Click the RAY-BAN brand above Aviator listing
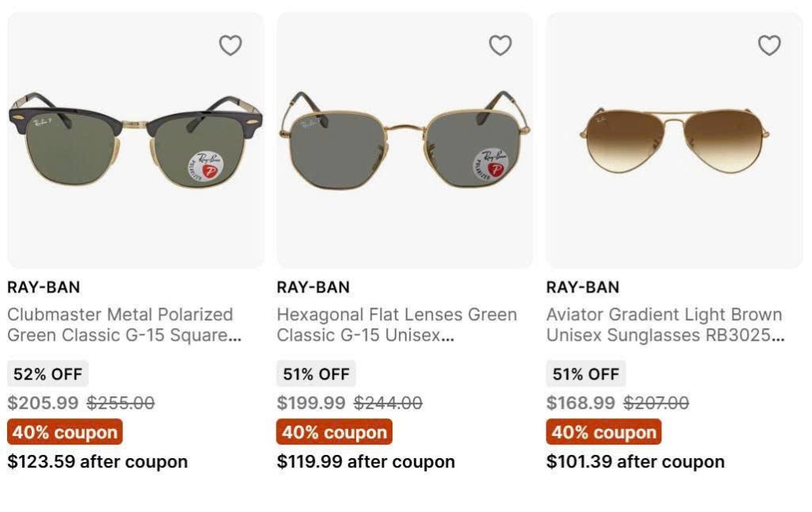812x512 pixels. 583,287
